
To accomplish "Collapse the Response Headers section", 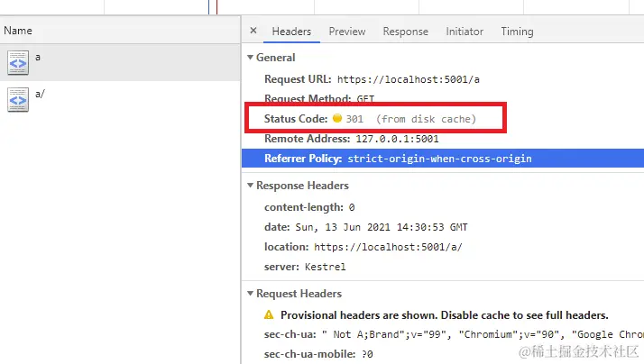I will pyautogui.click(x=250, y=186).
